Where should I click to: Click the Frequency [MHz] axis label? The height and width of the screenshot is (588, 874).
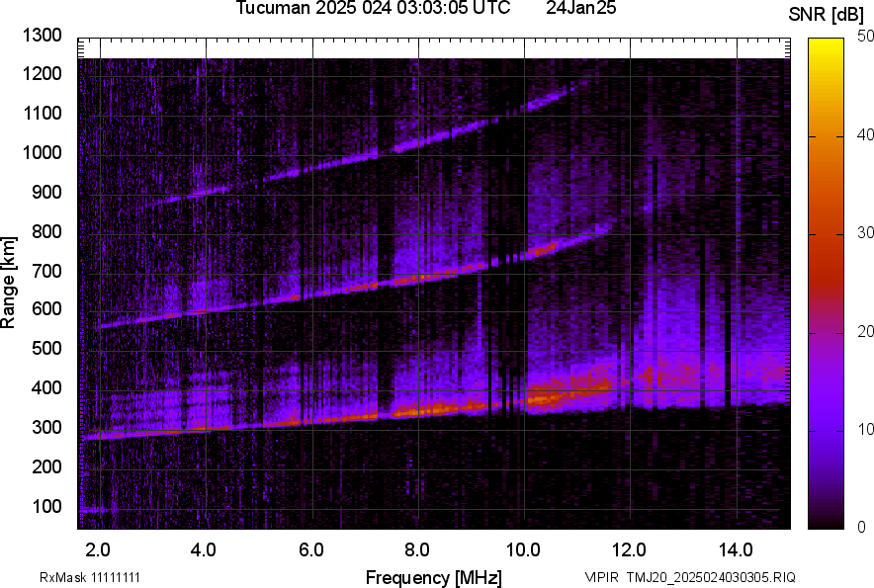tap(433, 577)
